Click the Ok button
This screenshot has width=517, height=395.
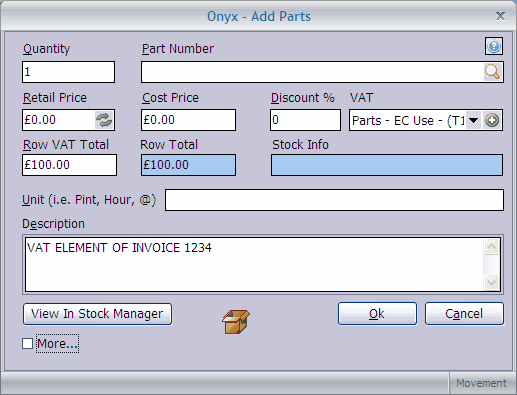pyautogui.click(x=377, y=314)
